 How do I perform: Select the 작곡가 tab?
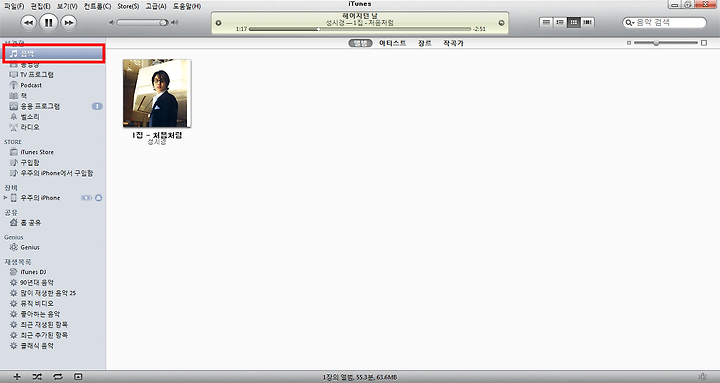point(453,43)
